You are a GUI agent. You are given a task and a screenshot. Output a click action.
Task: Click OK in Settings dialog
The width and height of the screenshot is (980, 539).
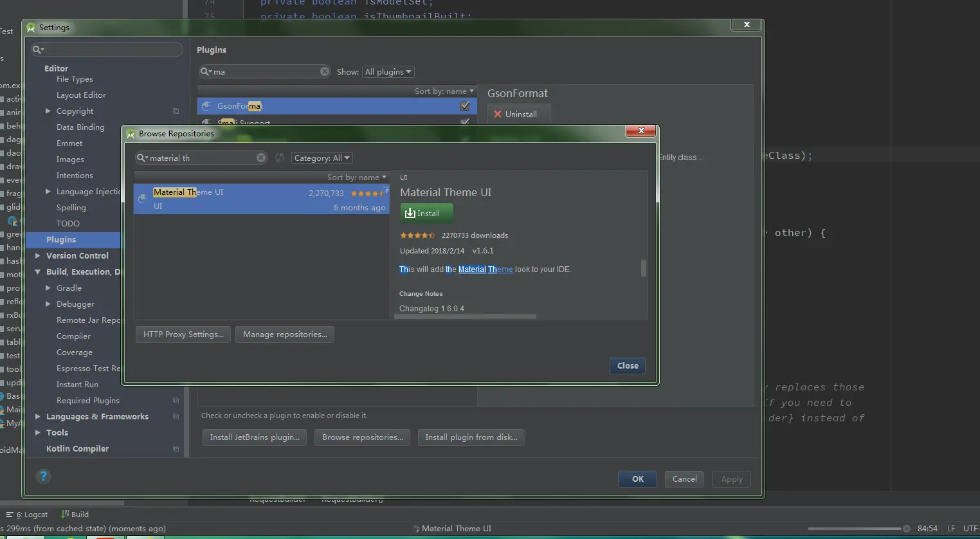click(637, 479)
